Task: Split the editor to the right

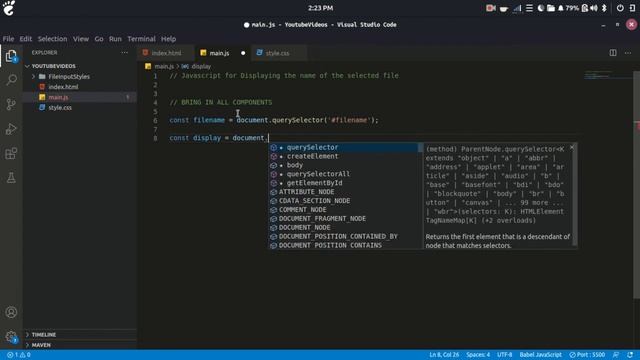Action: click(x=613, y=53)
